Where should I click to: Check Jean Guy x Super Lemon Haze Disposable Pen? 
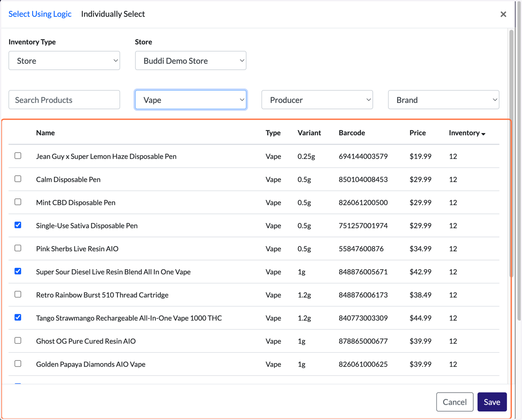pyautogui.click(x=18, y=156)
